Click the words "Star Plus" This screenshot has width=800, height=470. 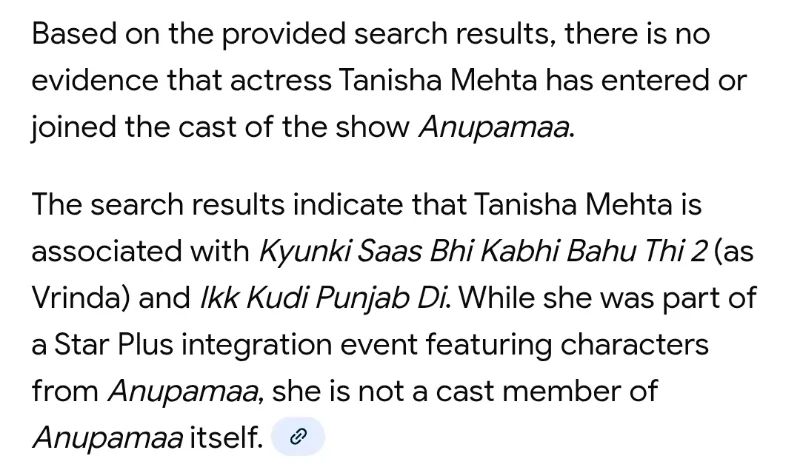[109, 345]
